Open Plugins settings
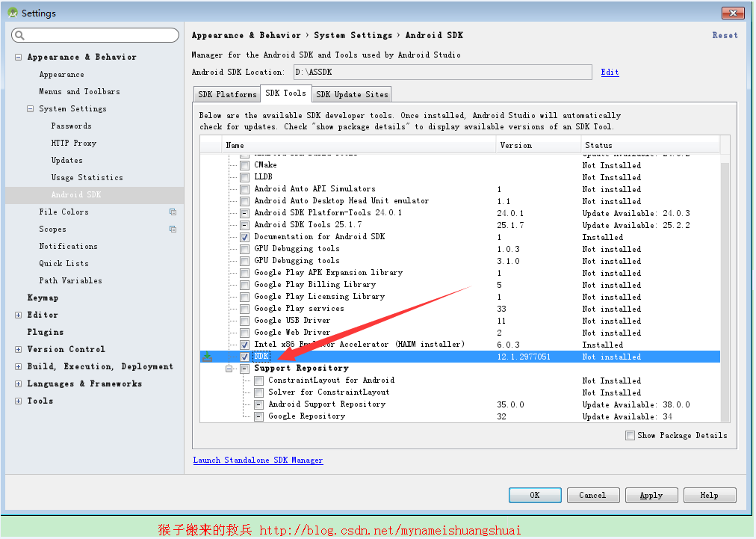 [46, 332]
